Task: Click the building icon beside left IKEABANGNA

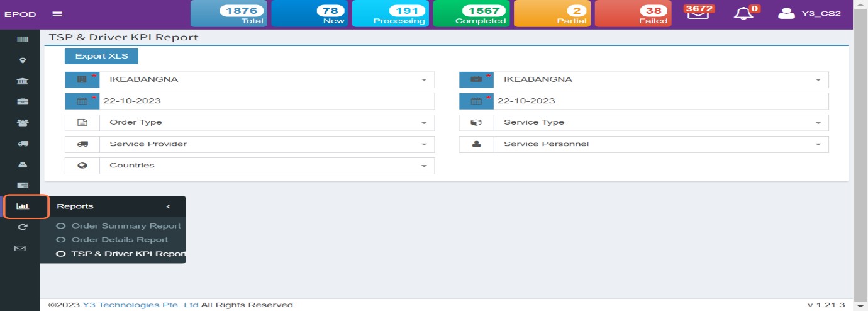Action: [82, 79]
